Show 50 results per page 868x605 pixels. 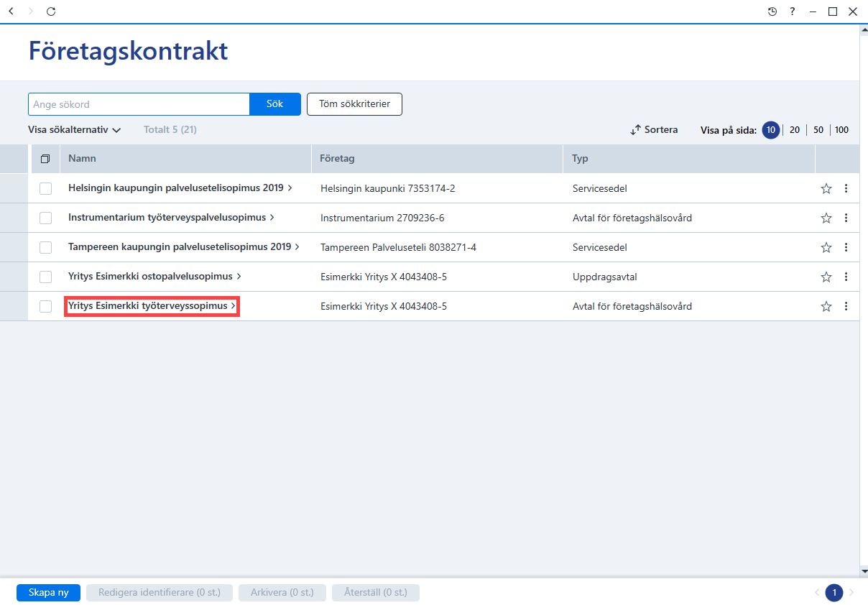click(x=818, y=130)
